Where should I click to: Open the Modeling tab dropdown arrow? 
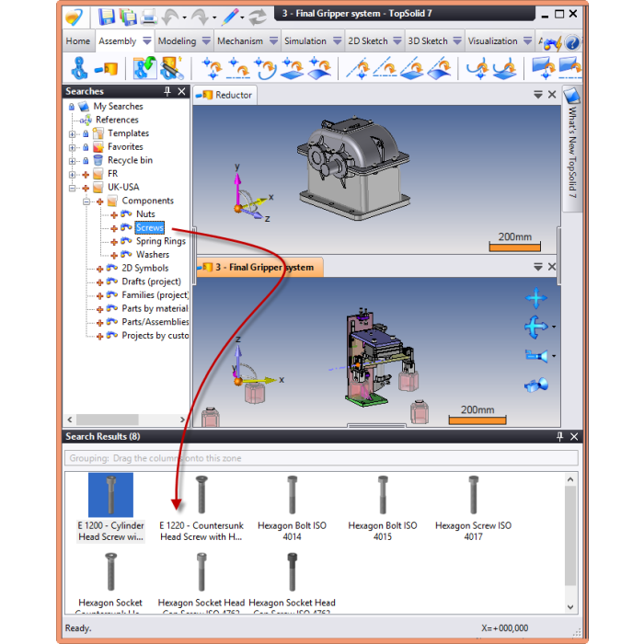click(x=206, y=40)
